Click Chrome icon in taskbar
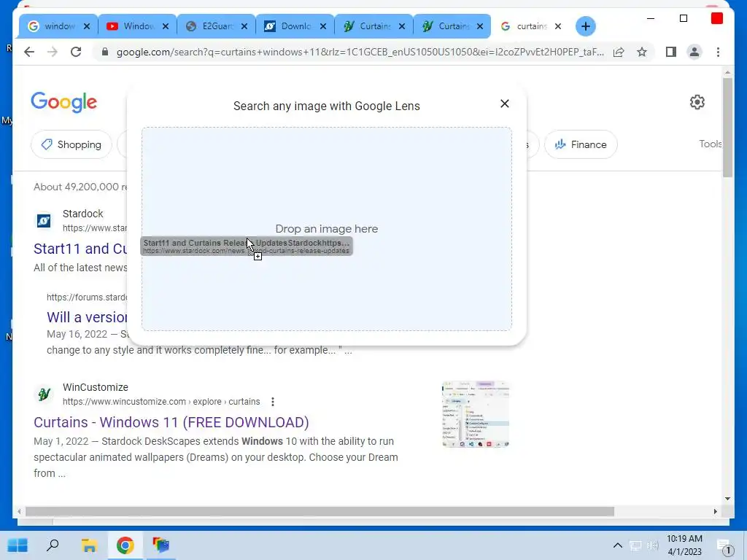The height and width of the screenshot is (560, 747). click(x=125, y=545)
